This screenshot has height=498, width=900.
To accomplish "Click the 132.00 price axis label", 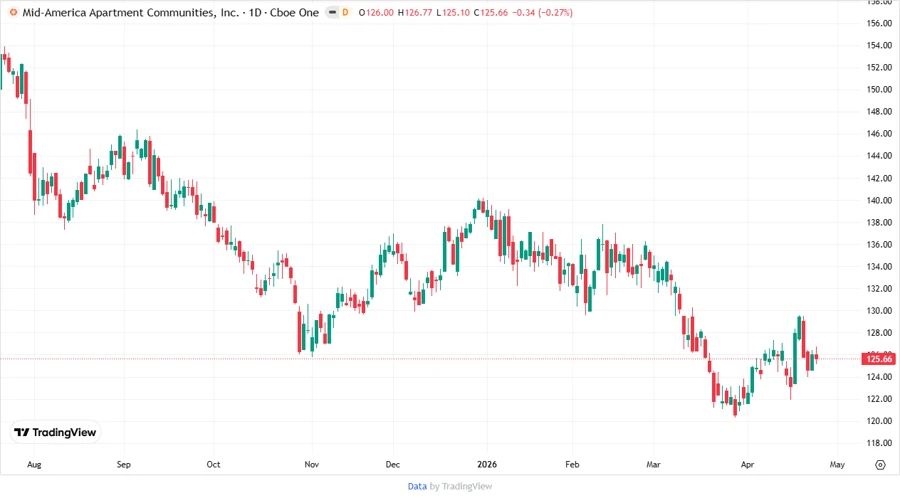I will point(879,289).
